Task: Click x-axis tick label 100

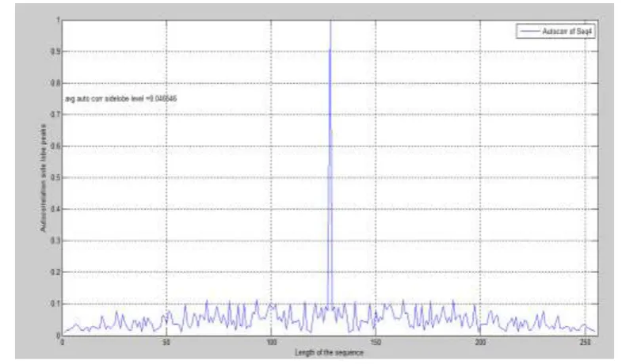Action: click(x=271, y=342)
